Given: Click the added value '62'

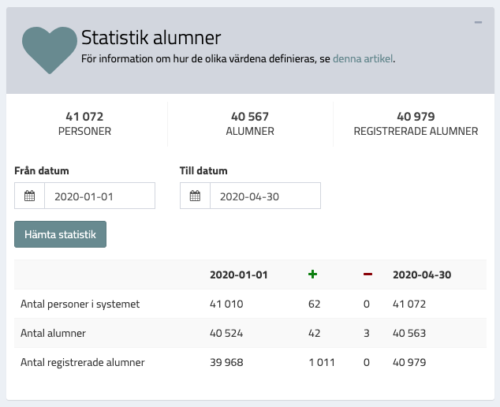Looking at the screenshot, I should (314, 304).
